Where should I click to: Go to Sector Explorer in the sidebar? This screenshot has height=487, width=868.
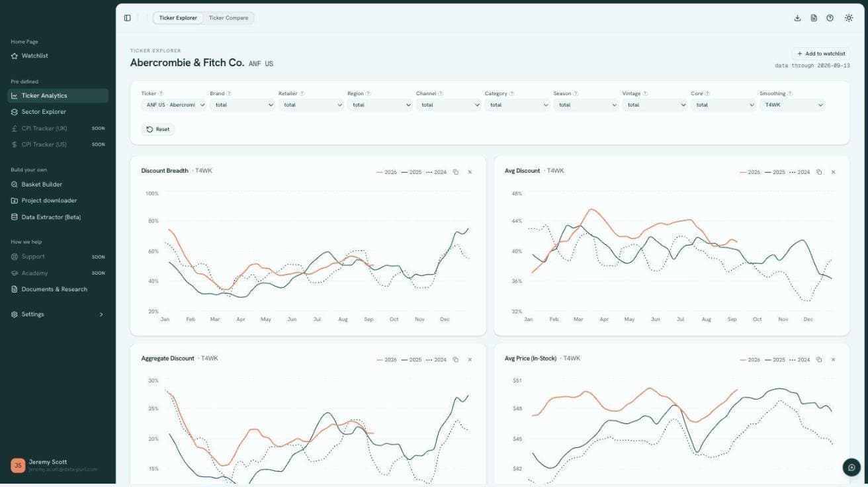(x=58, y=112)
